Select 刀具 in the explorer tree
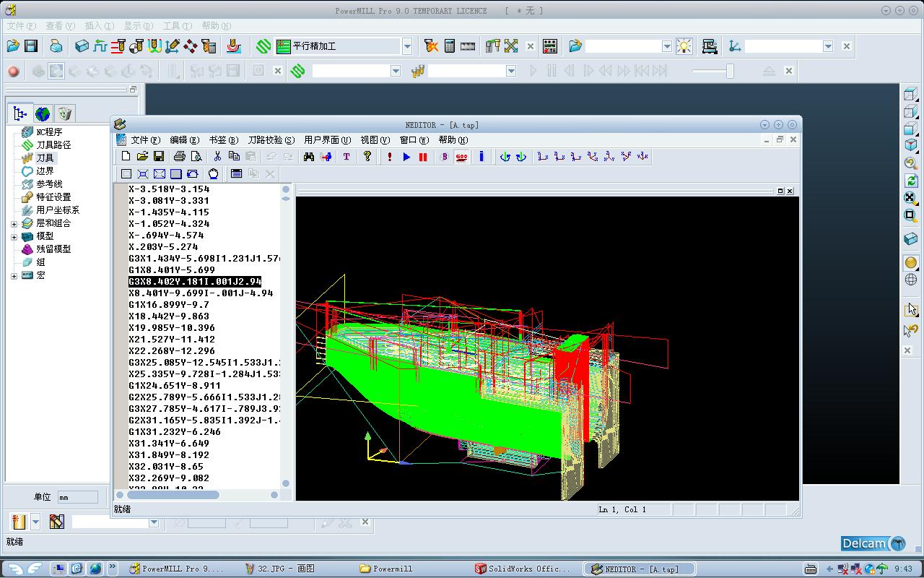The width and height of the screenshot is (924, 578). pyautogui.click(x=45, y=158)
